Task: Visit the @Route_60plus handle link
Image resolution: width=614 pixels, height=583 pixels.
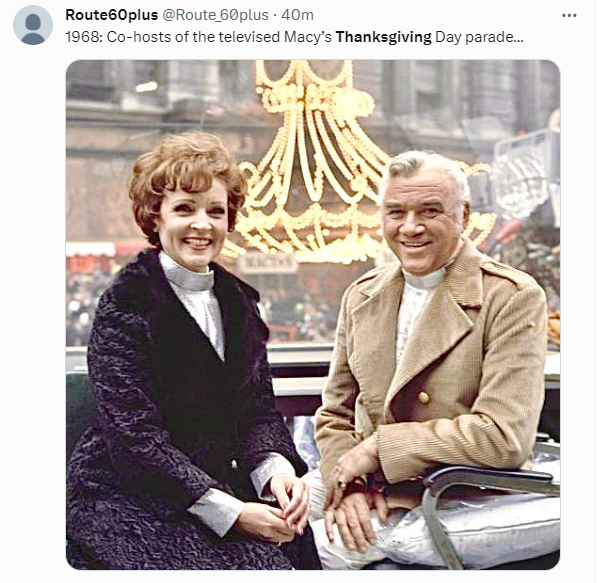Action: pyautogui.click(x=215, y=15)
